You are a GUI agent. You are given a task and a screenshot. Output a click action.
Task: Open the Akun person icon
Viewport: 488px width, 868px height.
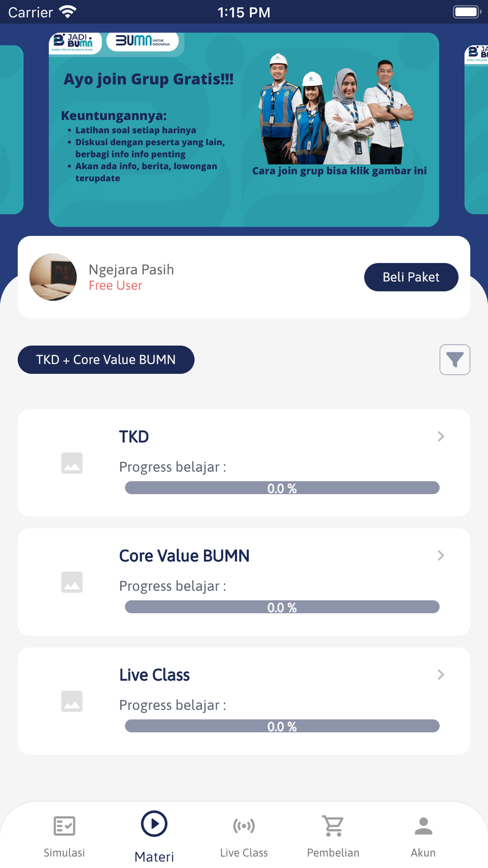[x=423, y=826]
